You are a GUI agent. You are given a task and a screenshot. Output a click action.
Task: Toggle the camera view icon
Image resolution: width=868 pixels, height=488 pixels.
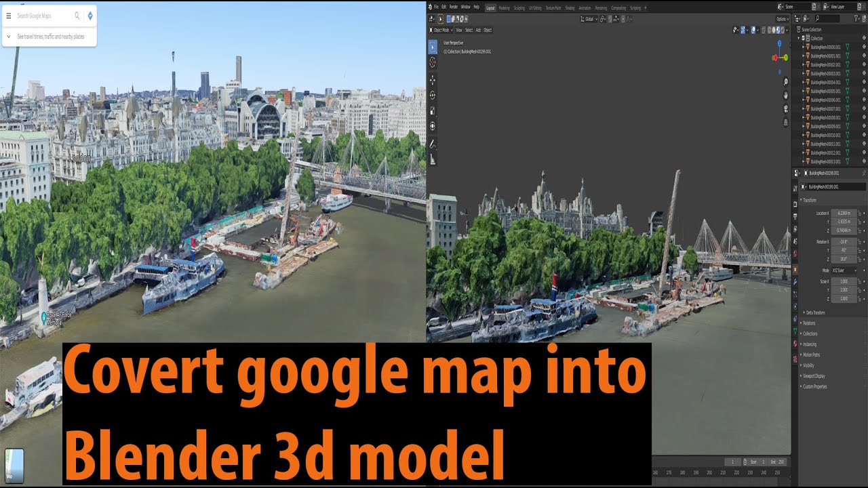(786, 109)
